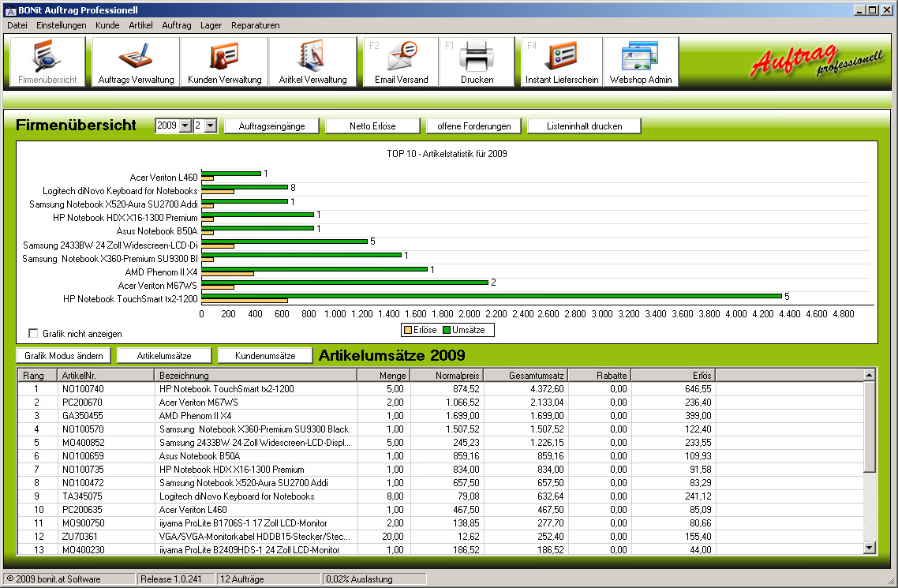Sort by Erlös column header
898x588 pixels.
674,376
